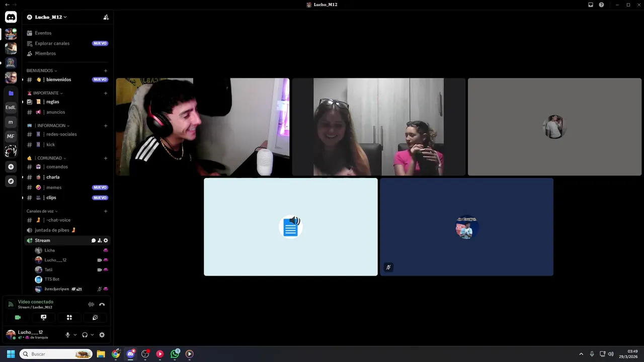Screen dimensions: 644x362
Task: Open connection info signal icon
Action: click(11, 304)
